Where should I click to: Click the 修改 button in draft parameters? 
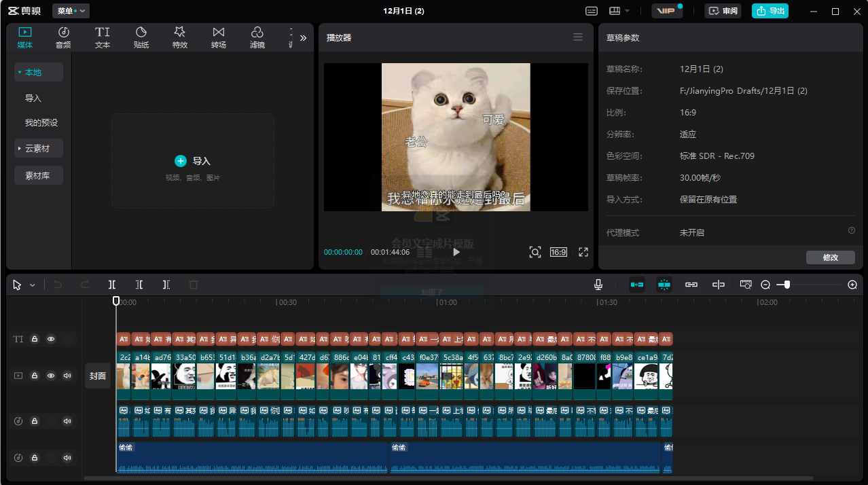pyautogui.click(x=830, y=257)
